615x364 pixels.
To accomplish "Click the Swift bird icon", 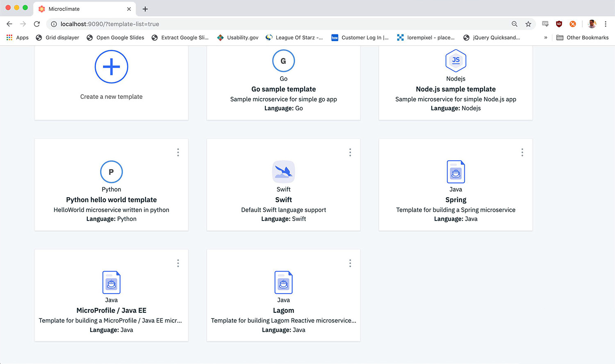I will tap(283, 171).
